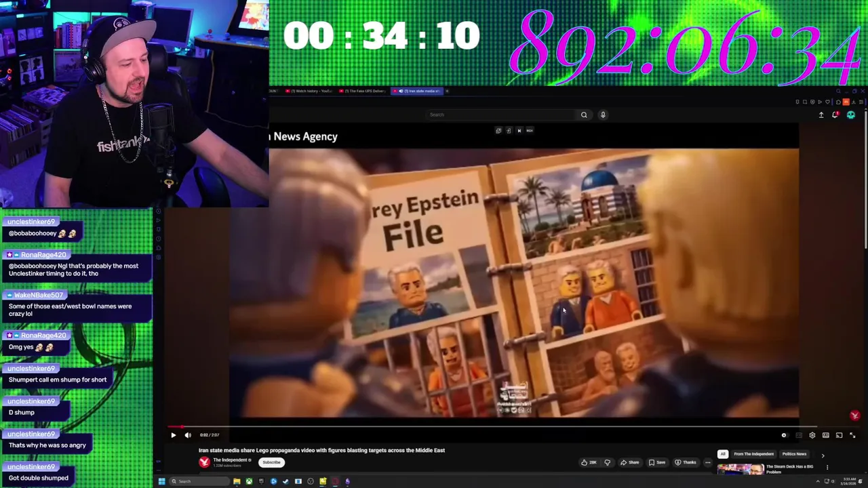Open File Explorer from the taskbar
Screen dimensions: 868x488
pos(237,481)
